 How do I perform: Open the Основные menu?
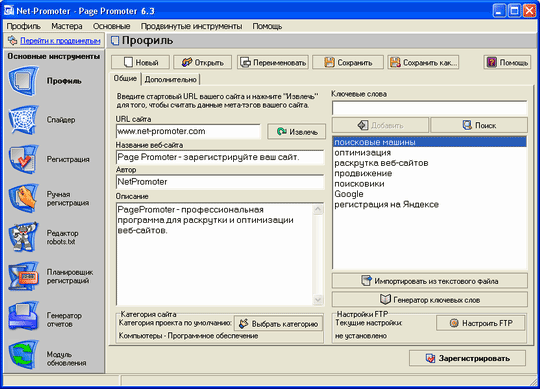(112, 26)
